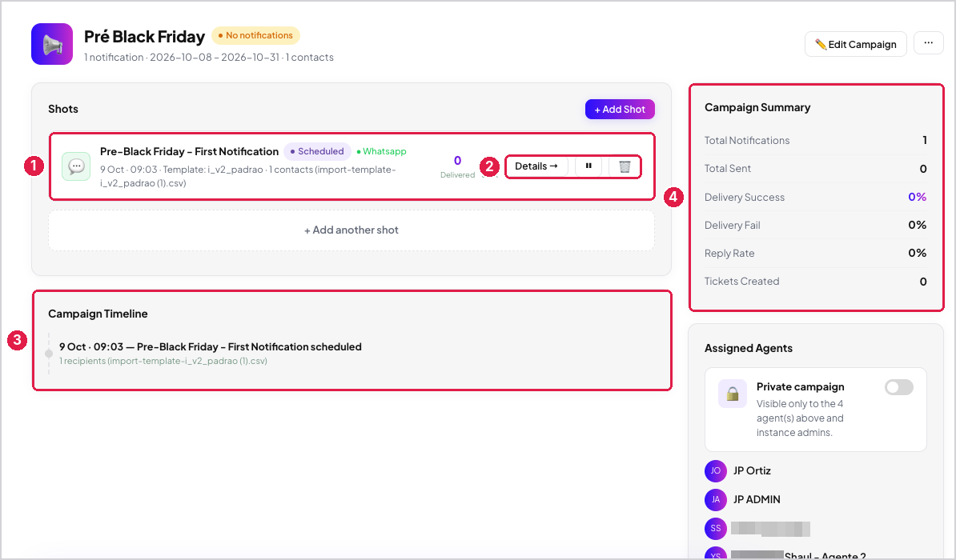Click the Delivery Fail row
The width and height of the screenshot is (956, 560).
(x=815, y=225)
